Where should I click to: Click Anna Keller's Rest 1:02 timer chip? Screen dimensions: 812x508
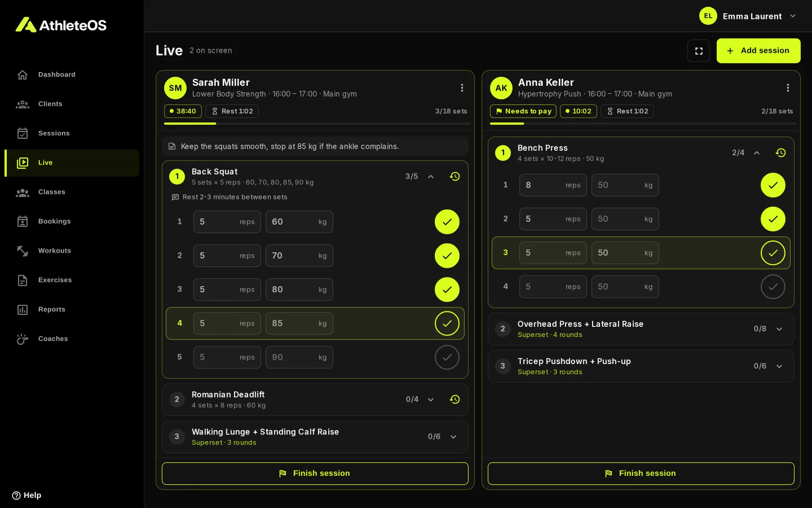(627, 111)
